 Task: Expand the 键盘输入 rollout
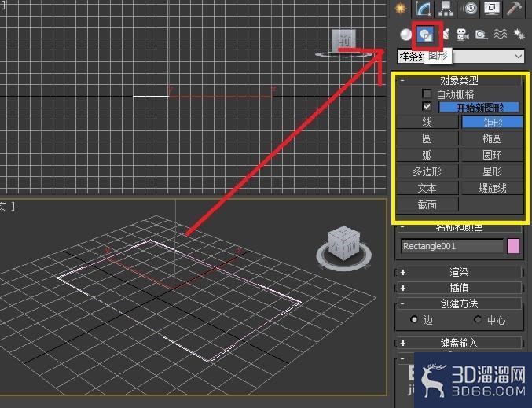459,344
